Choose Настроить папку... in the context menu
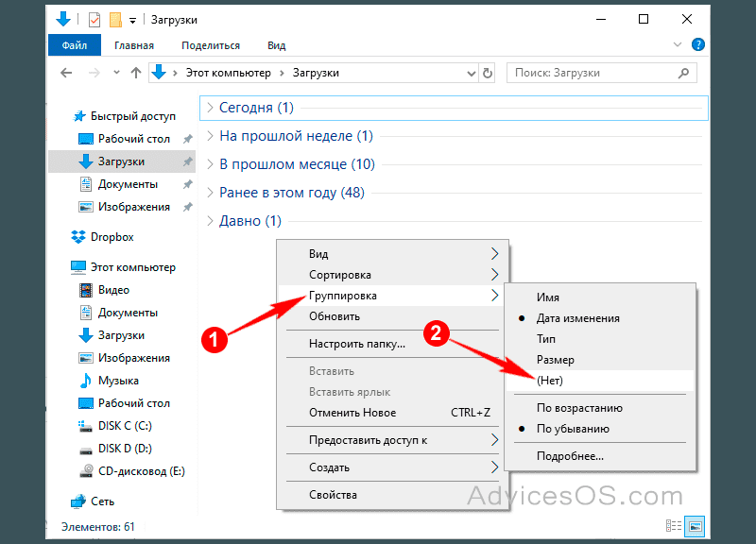The width and height of the screenshot is (756, 544). [x=392, y=344]
